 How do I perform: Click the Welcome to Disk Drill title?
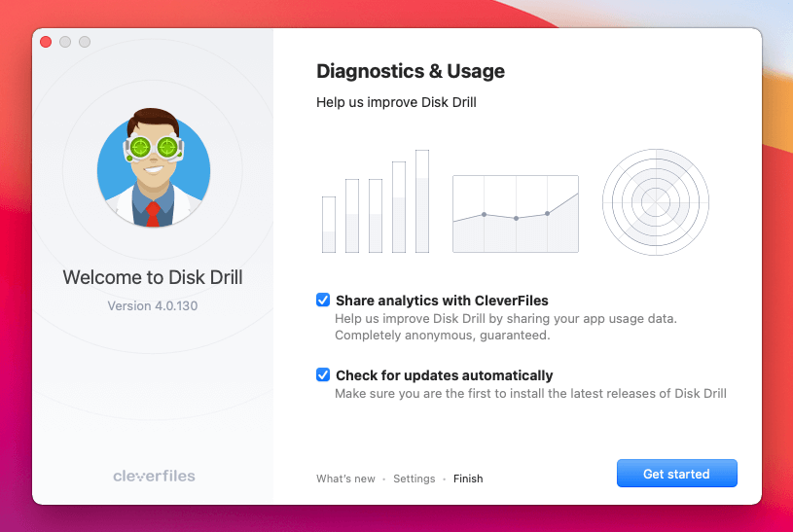[153, 277]
